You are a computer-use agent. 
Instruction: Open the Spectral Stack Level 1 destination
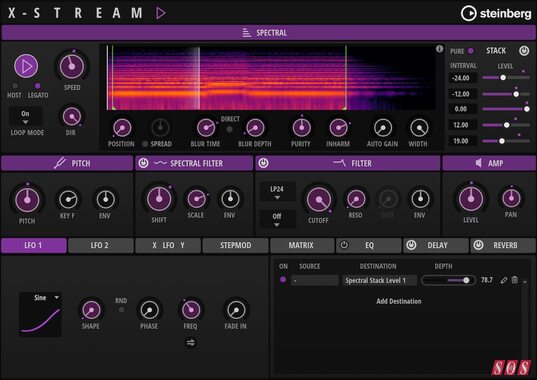coord(379,280)
